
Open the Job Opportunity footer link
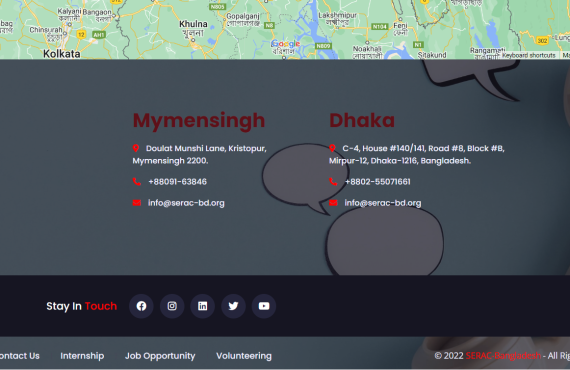160,356
